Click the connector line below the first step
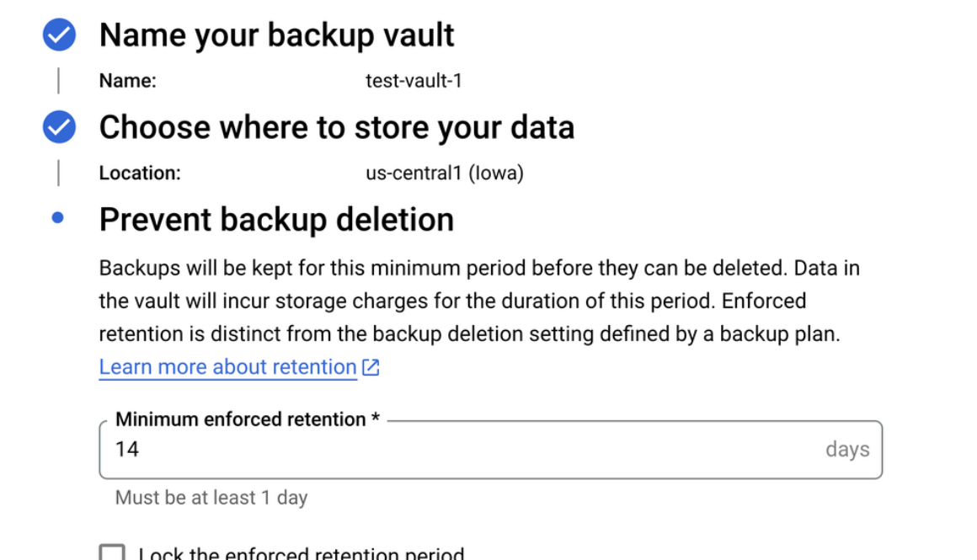977x560 pixels. tap(58, 81)
